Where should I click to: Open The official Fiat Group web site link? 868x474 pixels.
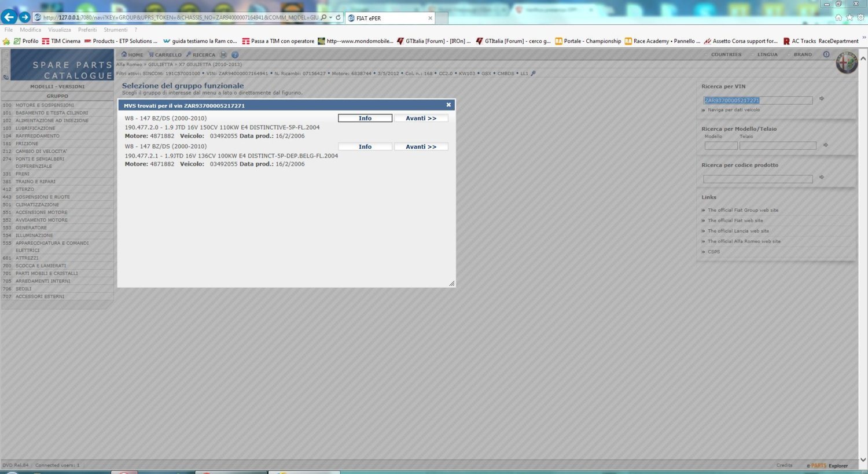pyautogui.click(x=743, y=210)
